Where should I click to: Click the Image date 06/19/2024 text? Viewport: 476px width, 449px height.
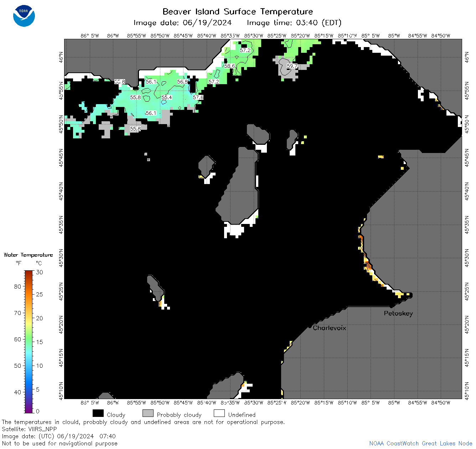182,23
